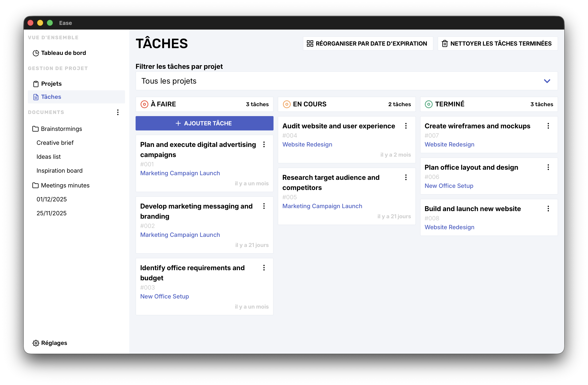
Task: Open the 01/12/2025 meeting minutes
Action: click(x=52, y=199)
